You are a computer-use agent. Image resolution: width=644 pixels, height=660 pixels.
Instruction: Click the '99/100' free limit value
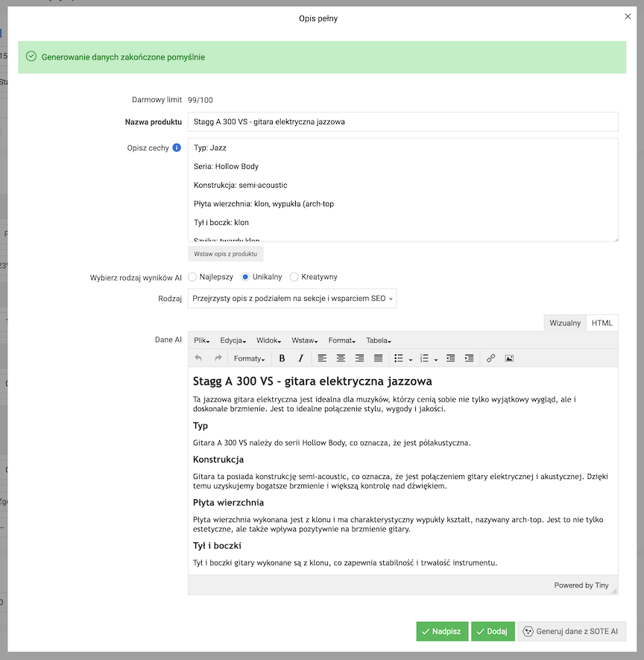point(200,100)
